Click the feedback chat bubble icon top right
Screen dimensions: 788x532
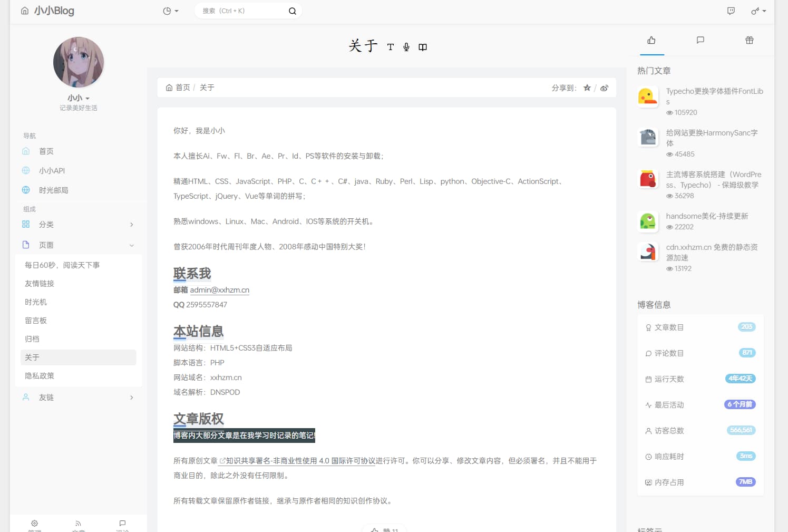tap(731, 10)
